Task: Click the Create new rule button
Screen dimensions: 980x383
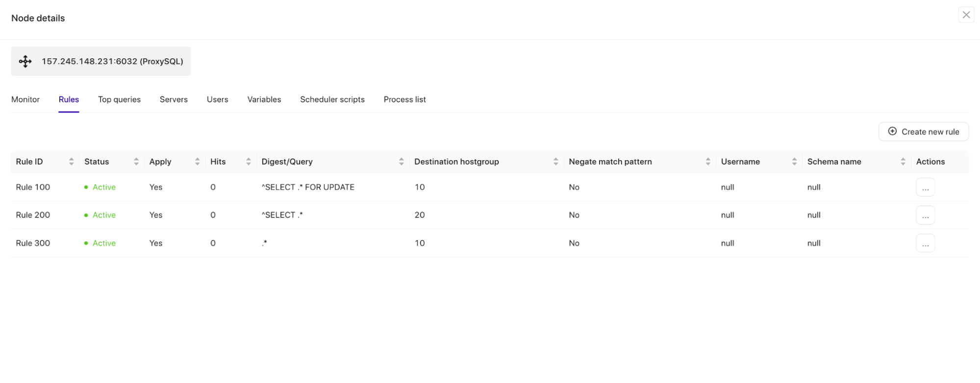Action: coord(923,131)
